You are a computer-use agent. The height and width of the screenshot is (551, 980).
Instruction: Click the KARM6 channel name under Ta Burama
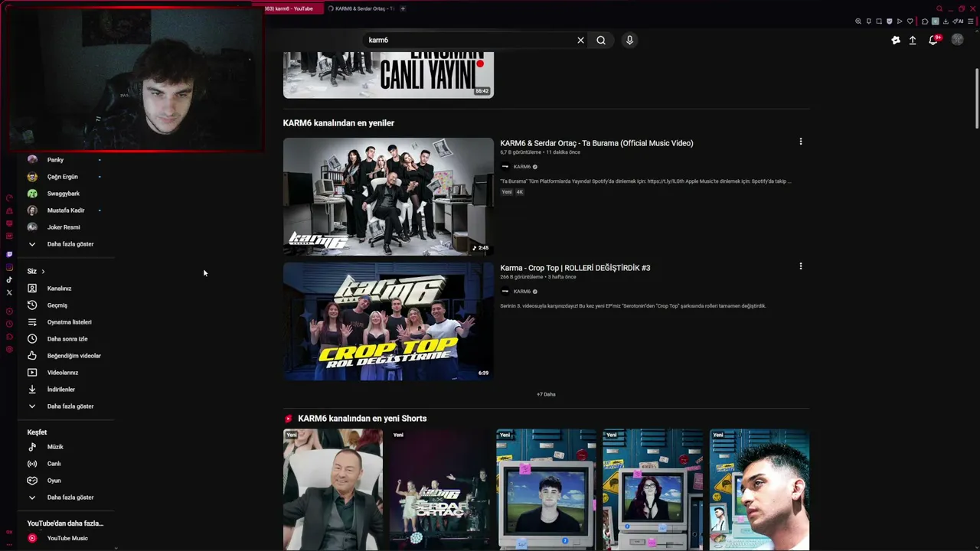[x=522, y=167]
